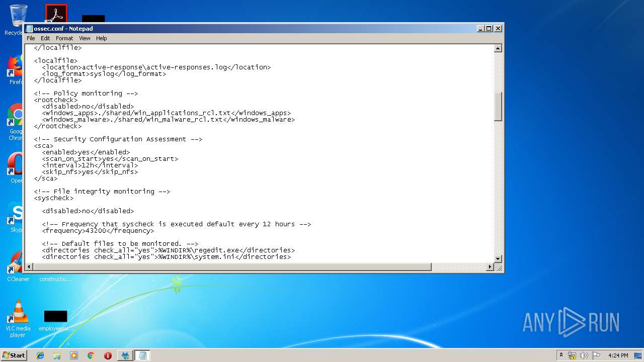Open the network status tray icon

tap(572, 355)
